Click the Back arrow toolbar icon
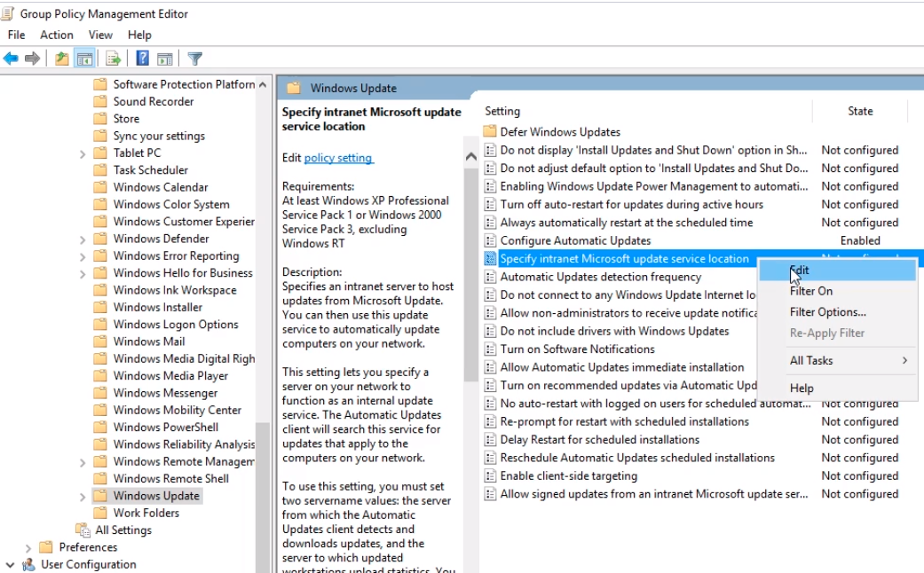924x573 pixels. tap(11, 59)
